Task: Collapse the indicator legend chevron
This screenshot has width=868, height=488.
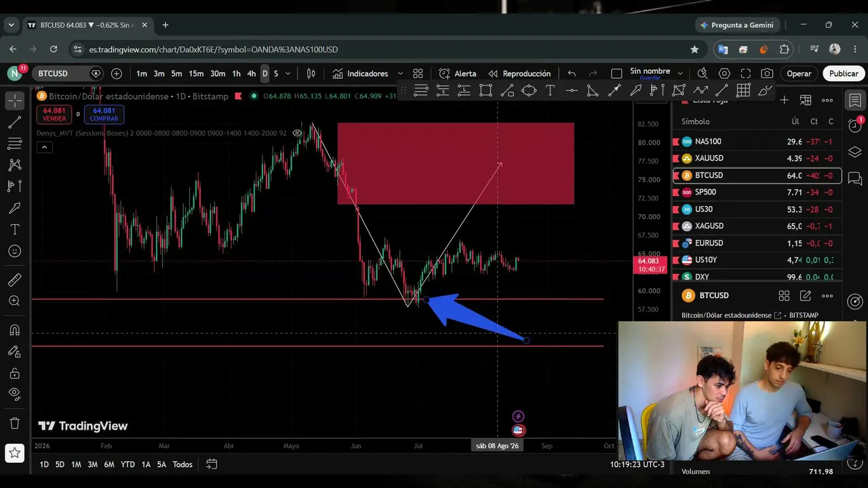Action: click(x=44, y=147)
